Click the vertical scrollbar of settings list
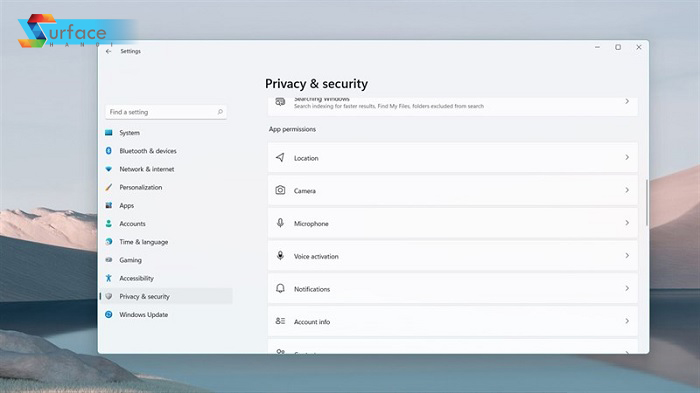Viewport: 700px width, 393px height. click(x=646, y=203)
